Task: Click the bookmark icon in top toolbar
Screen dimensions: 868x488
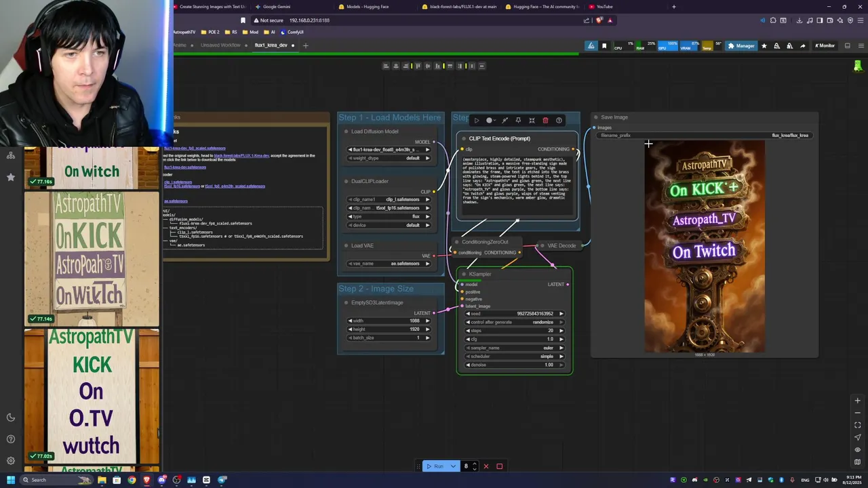Action: click(604, 46)
